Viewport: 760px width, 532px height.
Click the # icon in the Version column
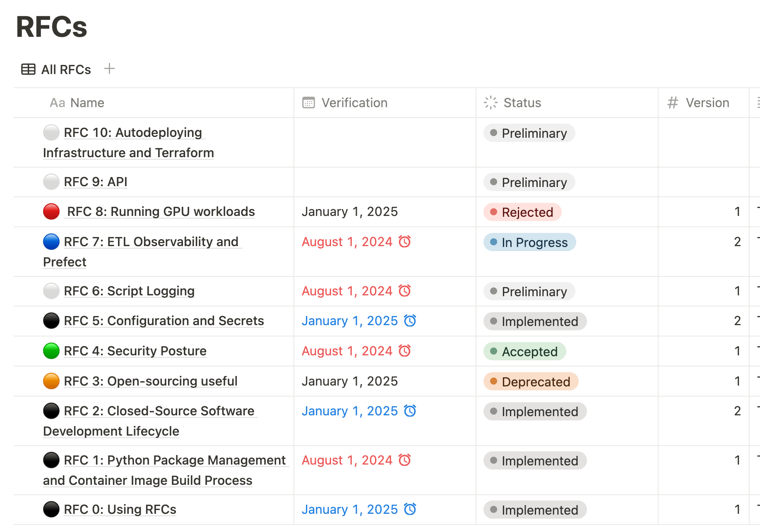point(672,102)
